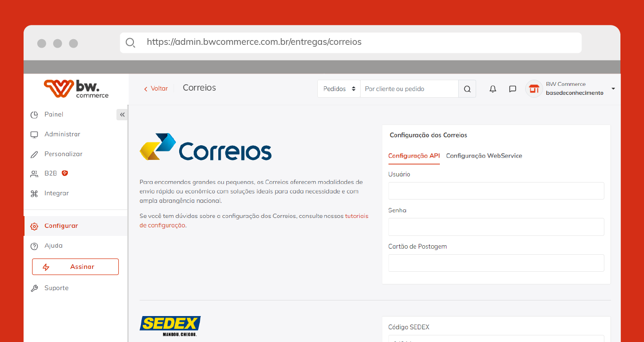Switch to Configuração WebService tab

[484, 156]
